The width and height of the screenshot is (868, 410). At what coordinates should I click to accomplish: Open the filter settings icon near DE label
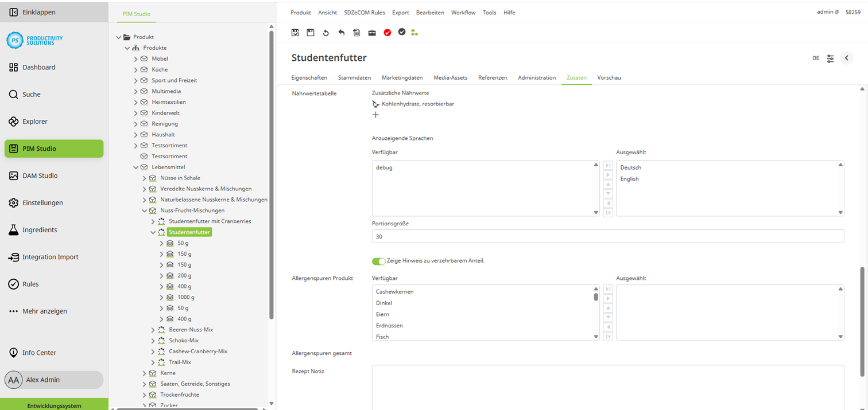click(830, 58)
